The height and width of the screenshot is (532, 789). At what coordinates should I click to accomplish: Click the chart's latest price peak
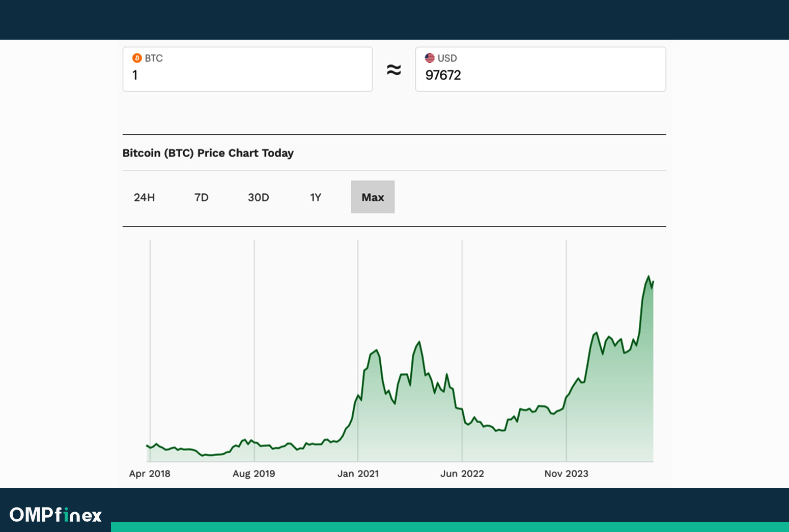coord(649,277)
